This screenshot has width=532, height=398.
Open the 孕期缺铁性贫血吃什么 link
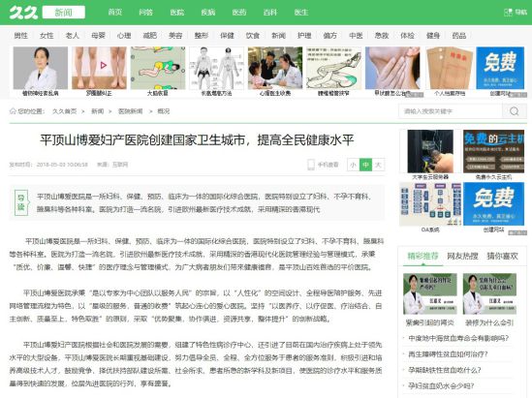coord(445,370)
